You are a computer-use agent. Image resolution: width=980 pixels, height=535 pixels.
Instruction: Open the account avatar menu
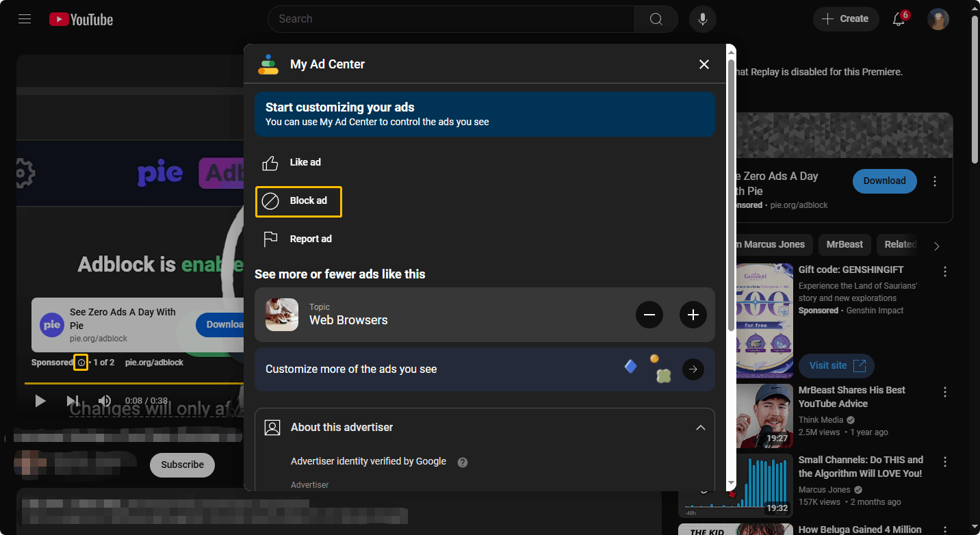[x=938, y=19]
